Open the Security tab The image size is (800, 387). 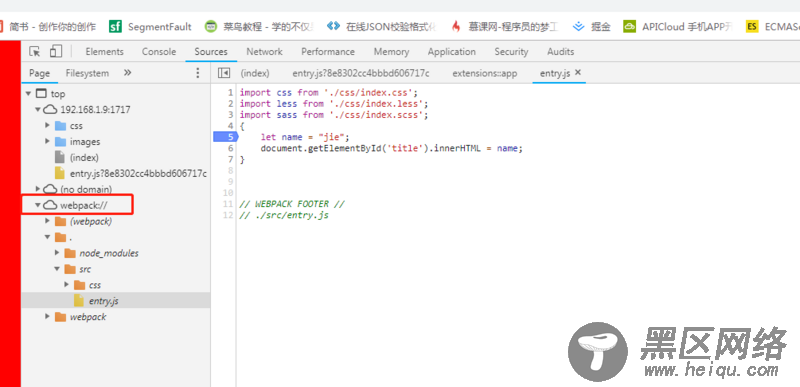point(511,51)
